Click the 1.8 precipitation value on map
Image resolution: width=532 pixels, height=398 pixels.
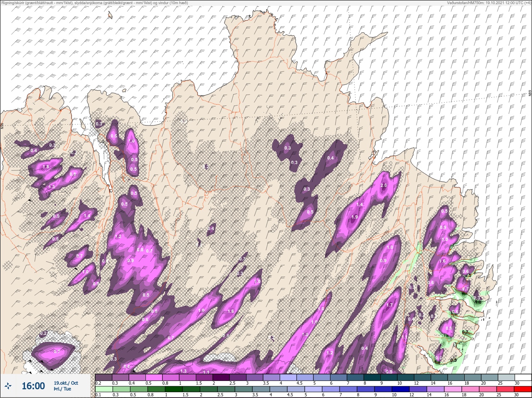pos(46,167)
